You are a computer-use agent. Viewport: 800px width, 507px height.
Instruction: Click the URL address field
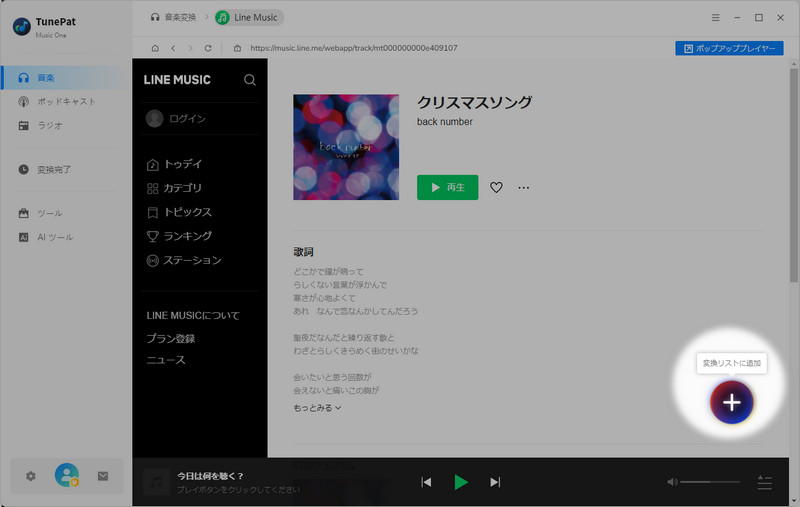[354, 48]
